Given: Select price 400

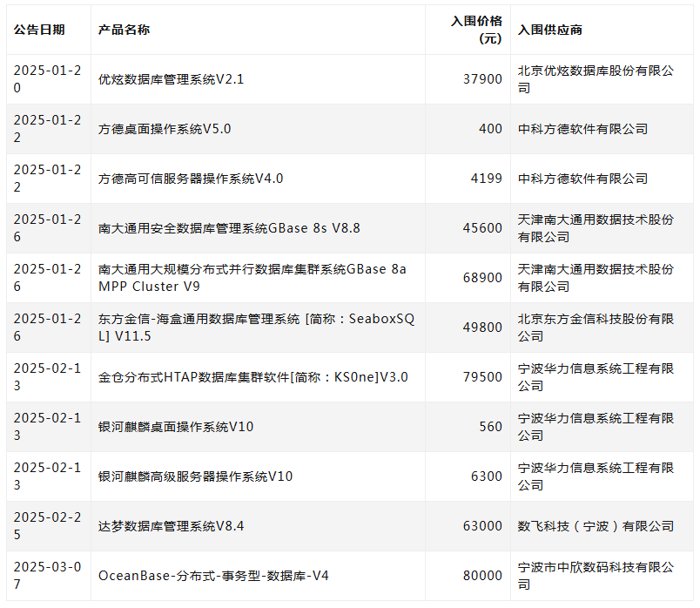Looking at the screenshot, I should coord(491,129).
